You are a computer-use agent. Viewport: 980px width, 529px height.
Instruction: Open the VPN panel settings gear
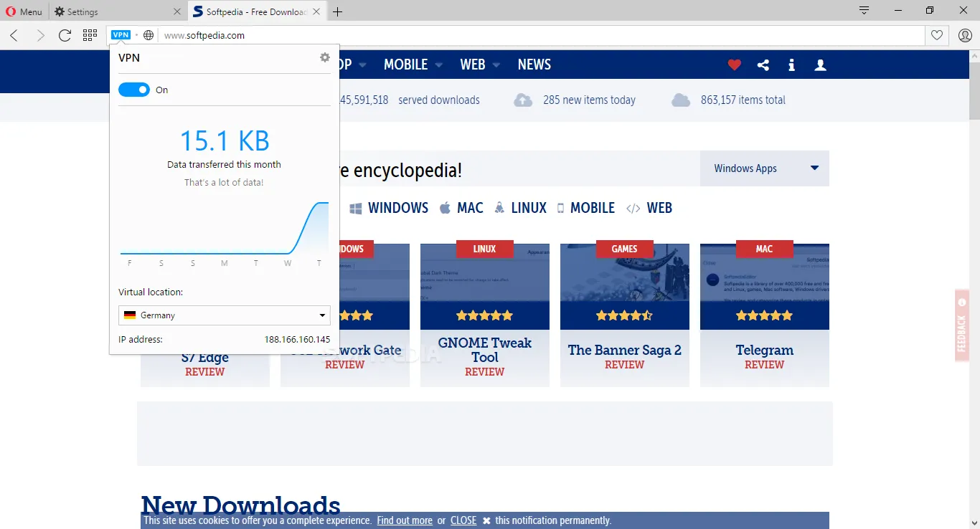pos(324,57)
